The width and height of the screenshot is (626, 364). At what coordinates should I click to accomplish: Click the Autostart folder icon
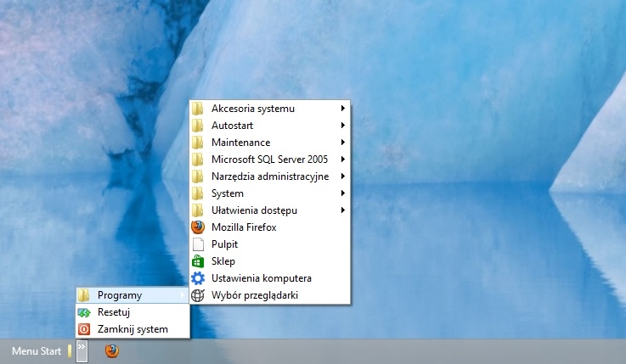(198, 126)
